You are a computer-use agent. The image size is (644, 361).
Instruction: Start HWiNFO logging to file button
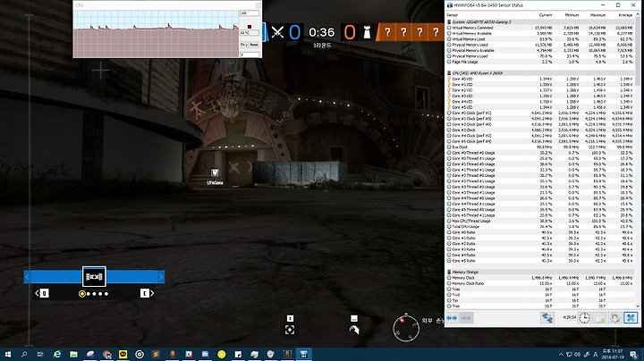pyautogui.click(x=600, y=317)
